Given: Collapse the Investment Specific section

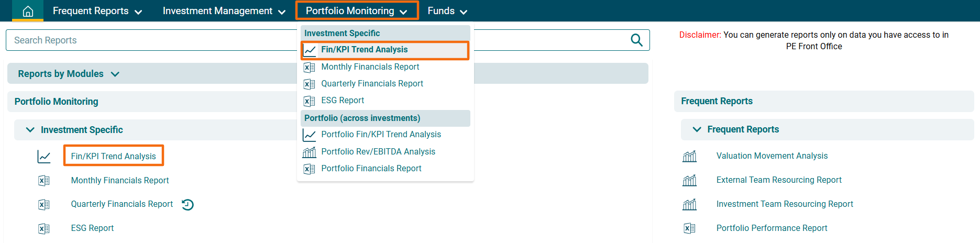Looking at the screenshot, I should click(30, 130).
